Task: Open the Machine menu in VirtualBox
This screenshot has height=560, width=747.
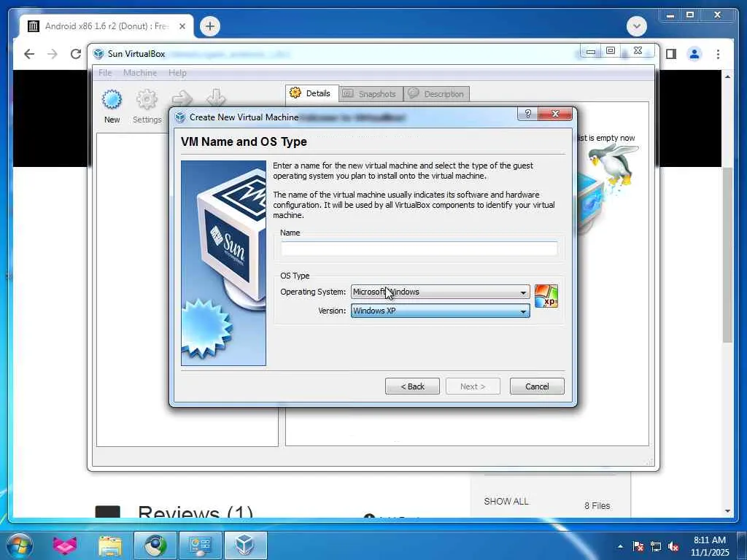Action: pos(140,73)
